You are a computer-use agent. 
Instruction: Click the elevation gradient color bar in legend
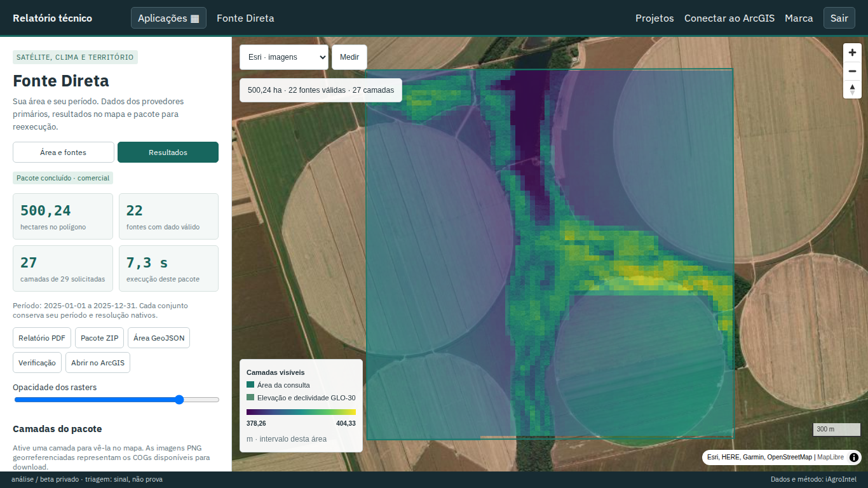(x=301, y=412)
